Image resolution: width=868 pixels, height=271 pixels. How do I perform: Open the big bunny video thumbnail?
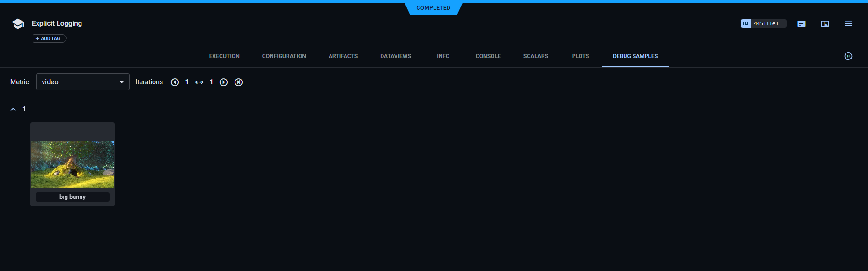[x=73, y=164]
